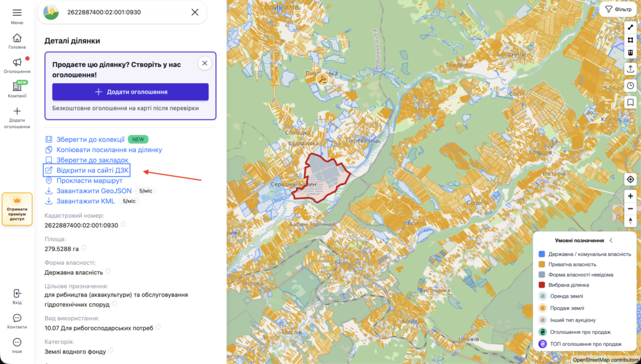Screen dimensions: 641x364
Task: Clear the cadastral number search field
Action: click(195, 13)
